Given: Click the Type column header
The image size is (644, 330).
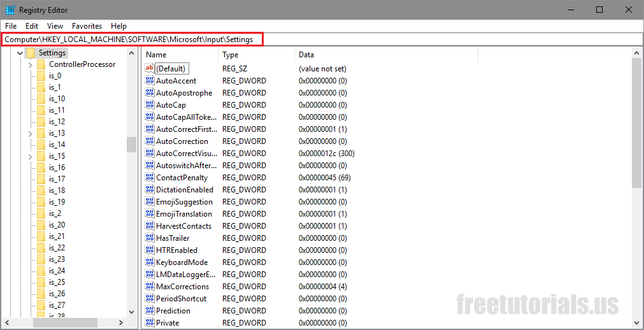Looking at the screenshot, I should (x=255, y=55).
